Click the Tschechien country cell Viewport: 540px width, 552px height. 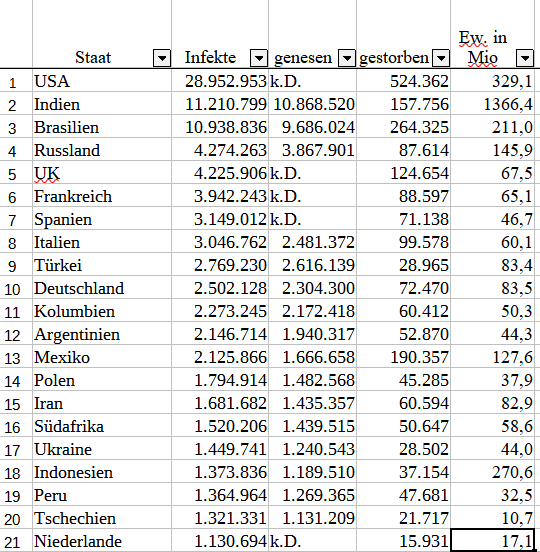pos(102,518)
